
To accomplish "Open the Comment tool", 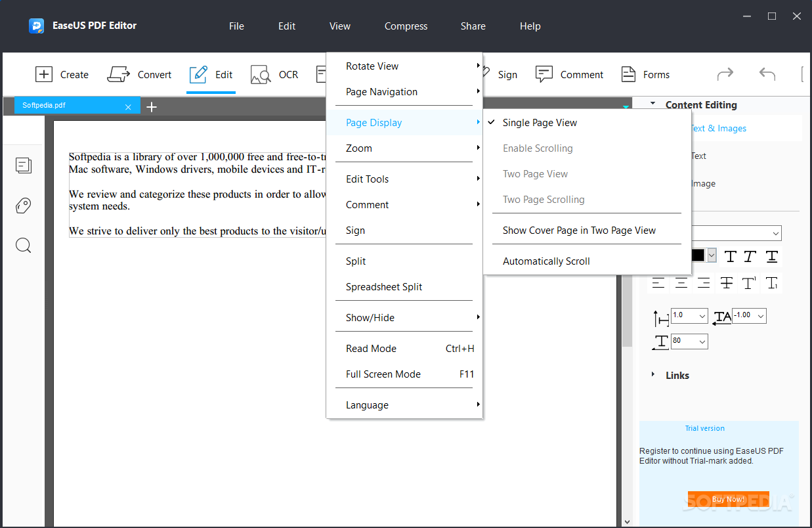I will click(569, 74).
